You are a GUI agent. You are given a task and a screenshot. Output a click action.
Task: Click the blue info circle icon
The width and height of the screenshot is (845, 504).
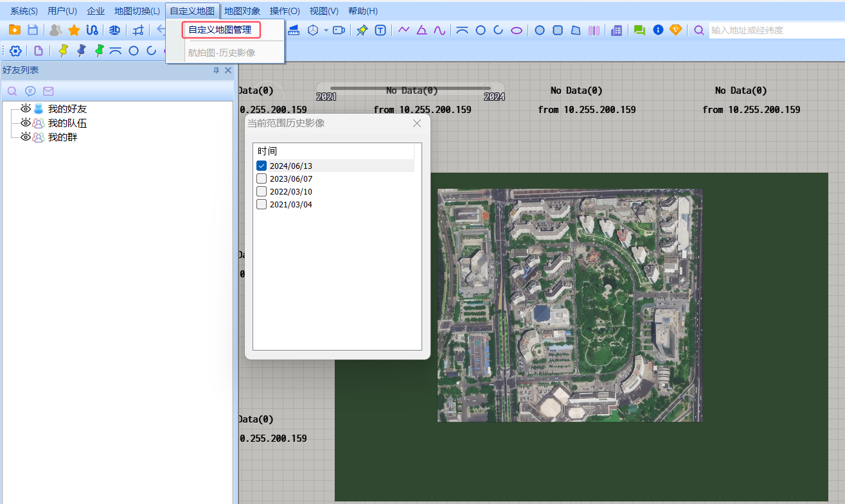(658, 30)
